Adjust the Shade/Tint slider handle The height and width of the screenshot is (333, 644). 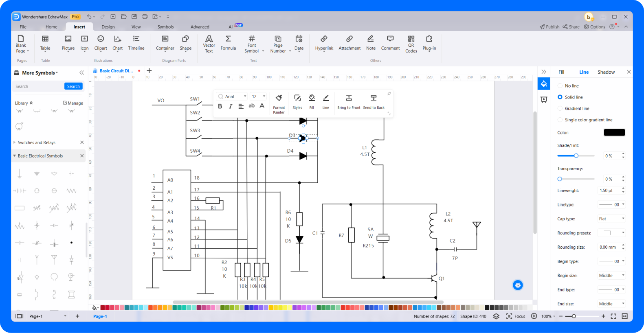[576, 156]
